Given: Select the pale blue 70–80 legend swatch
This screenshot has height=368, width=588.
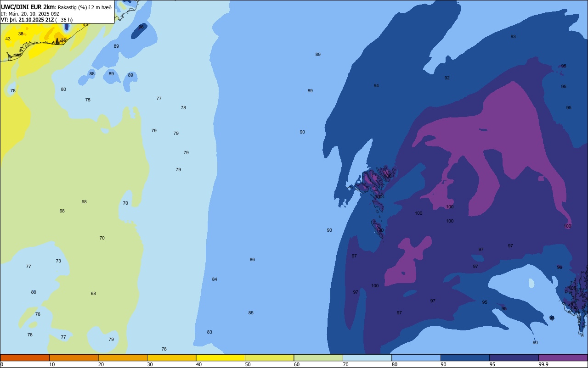Looking at the screenshot, I should [367, 357].
